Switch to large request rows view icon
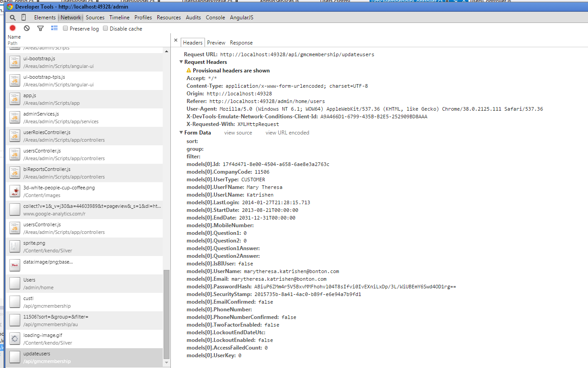 coord(54,28)
